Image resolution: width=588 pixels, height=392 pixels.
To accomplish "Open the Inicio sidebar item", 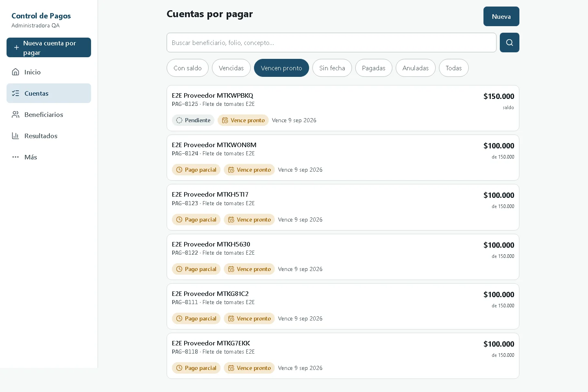I will tap(49, 72).
